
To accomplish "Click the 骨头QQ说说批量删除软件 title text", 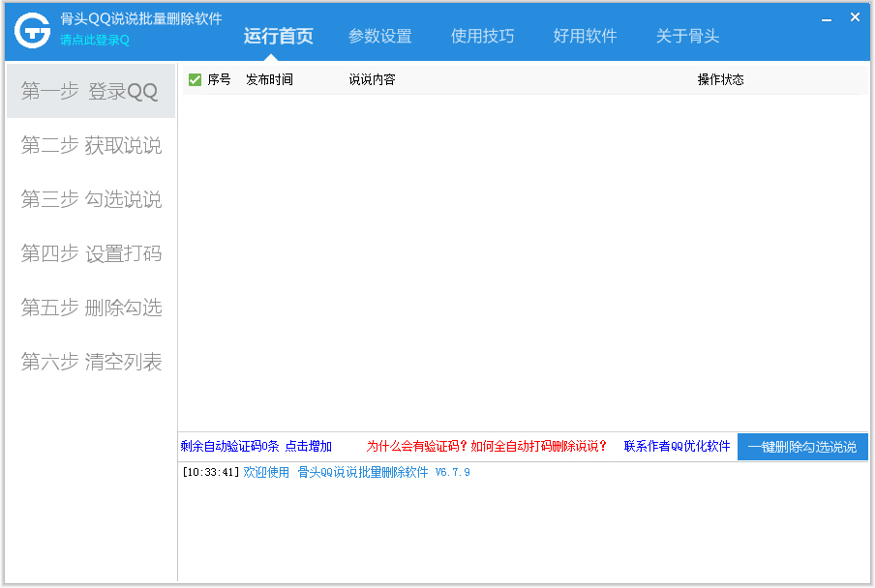I will click(x=141, y=19).
